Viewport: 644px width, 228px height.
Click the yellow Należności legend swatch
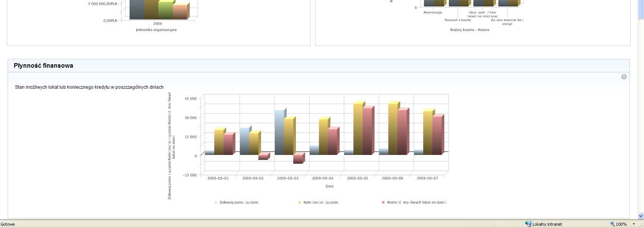pyautogui.click(x=300, y=202)
